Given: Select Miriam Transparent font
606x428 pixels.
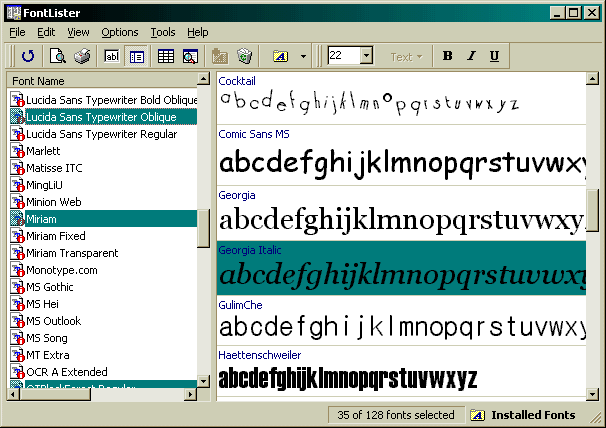Looking at the screenshot, I should point(72,253).
